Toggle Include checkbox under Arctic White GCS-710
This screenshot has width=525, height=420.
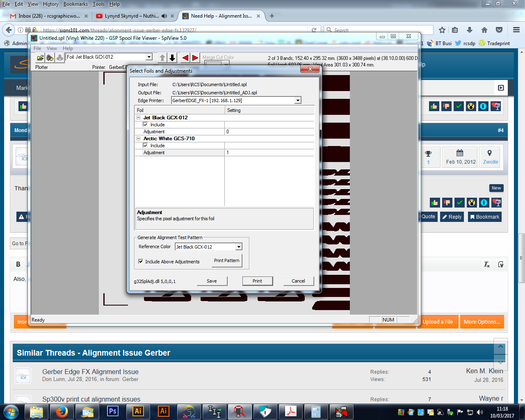tap(145, 145)
